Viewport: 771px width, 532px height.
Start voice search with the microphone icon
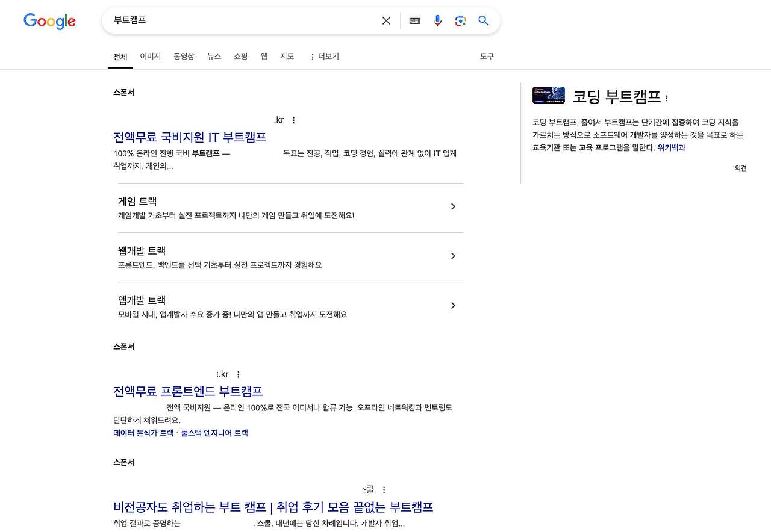coord(437,20)
